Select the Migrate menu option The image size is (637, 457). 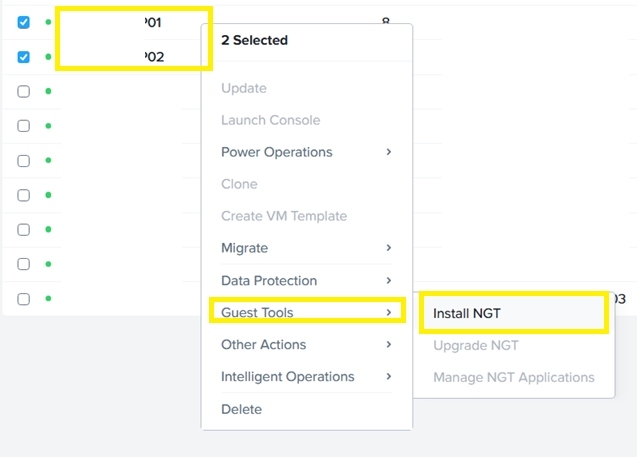point(244,248)
